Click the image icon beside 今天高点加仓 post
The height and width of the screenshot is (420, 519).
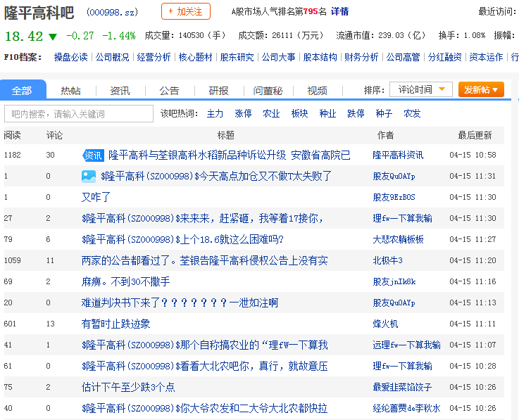88,177
